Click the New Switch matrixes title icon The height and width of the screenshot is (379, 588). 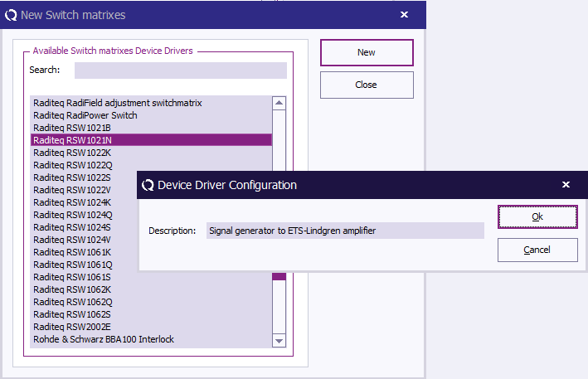8,15
